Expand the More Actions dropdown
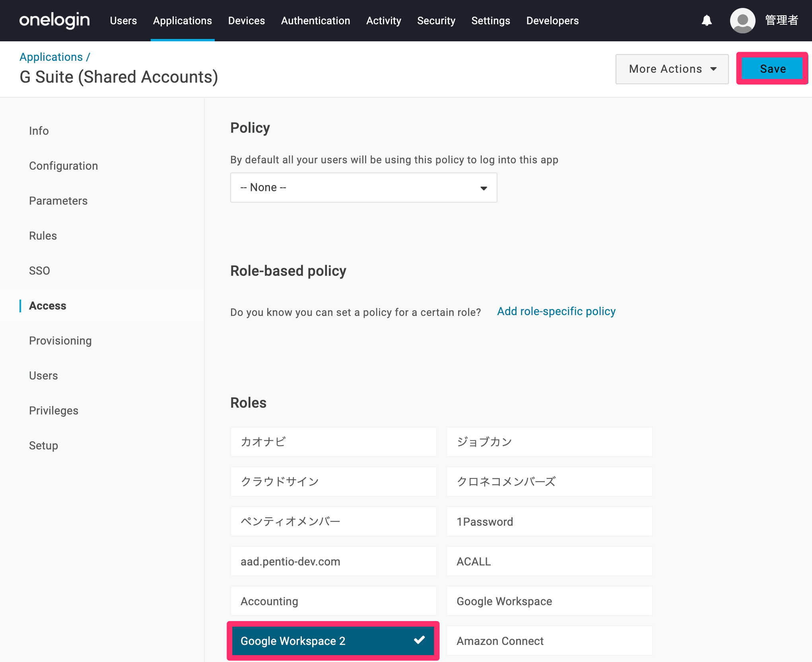Viewport: 812px width, 662px height. tap(672, 69)
